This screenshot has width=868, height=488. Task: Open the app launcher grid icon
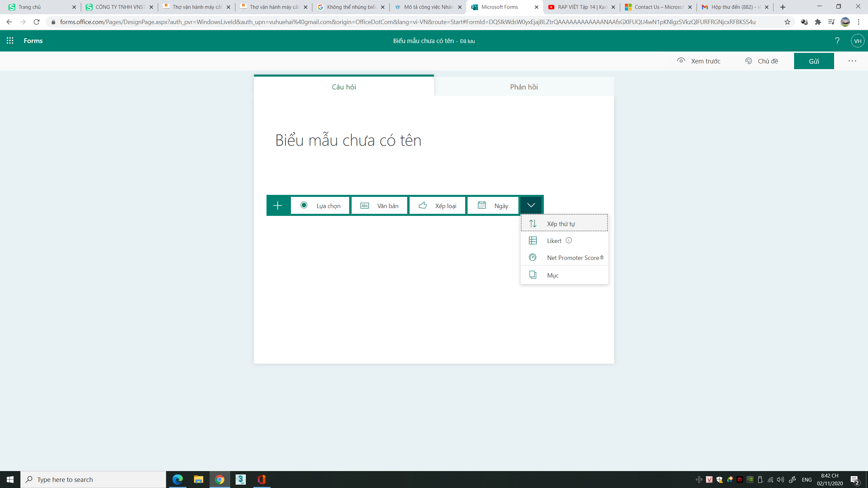click(10, 41)
